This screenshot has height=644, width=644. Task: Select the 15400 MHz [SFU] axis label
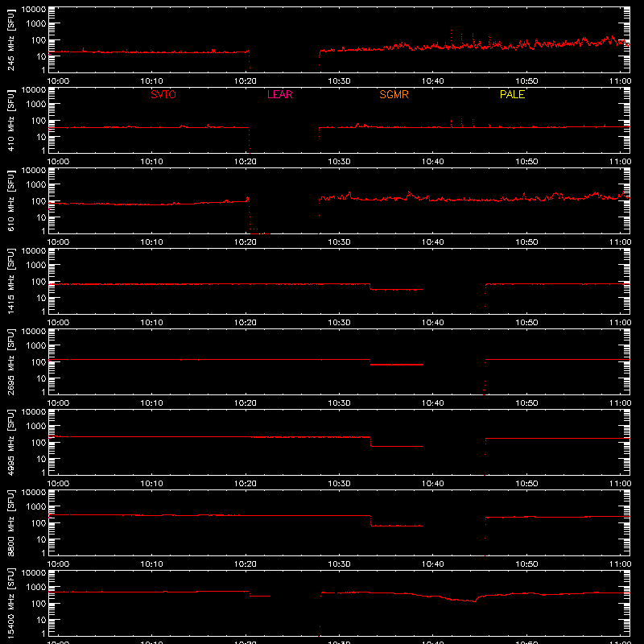[11, 603]
